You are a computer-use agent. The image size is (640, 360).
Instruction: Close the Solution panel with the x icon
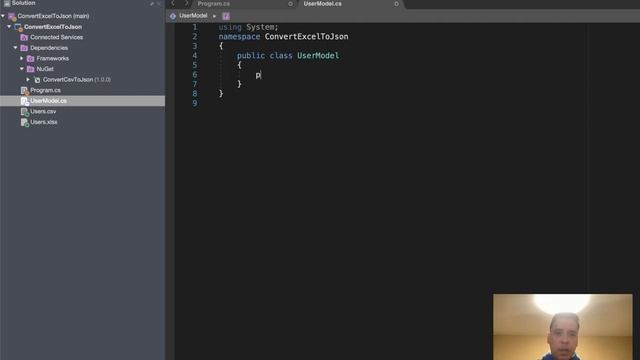coord(159,4)
